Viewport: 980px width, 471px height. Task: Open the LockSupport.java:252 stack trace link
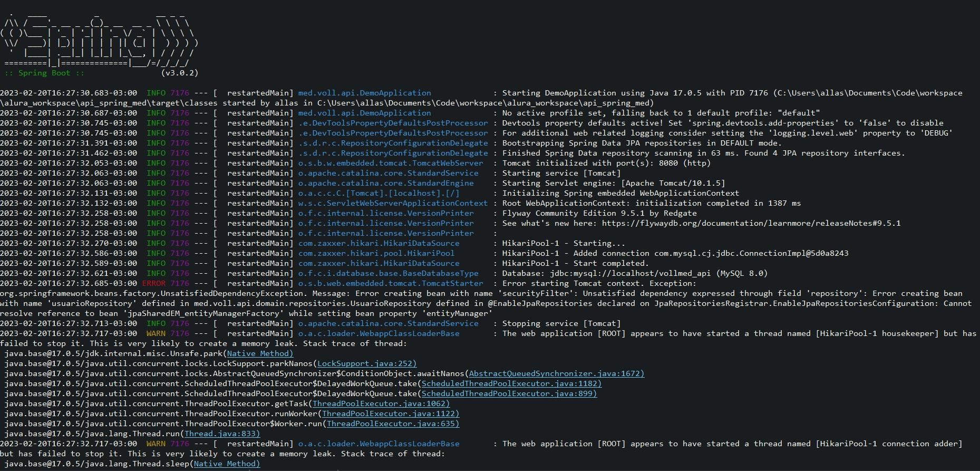pos(367,363)
